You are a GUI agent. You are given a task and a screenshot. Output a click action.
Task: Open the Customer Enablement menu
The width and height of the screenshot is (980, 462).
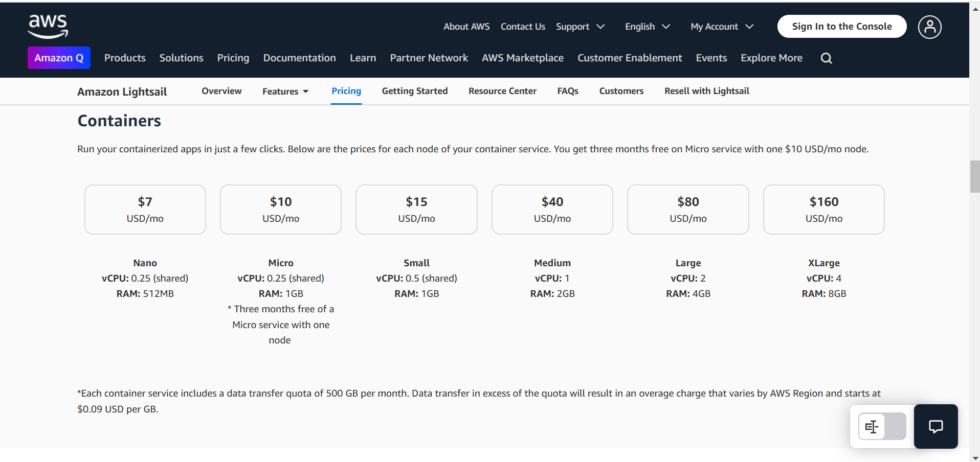630,58
